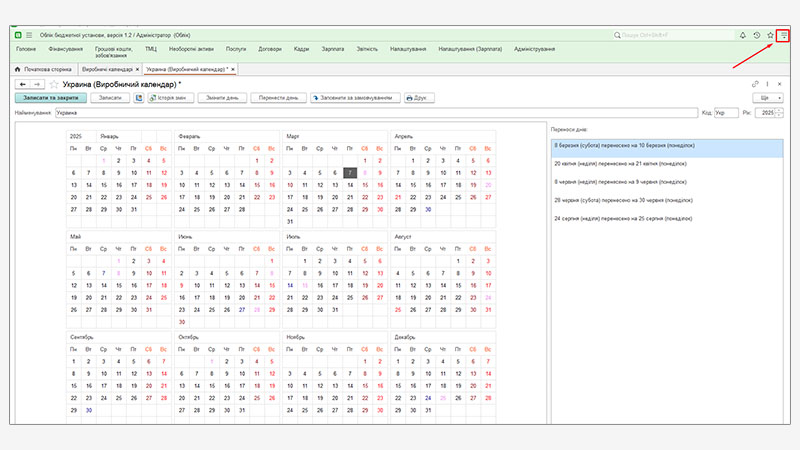Screen dimensions: 800x450
Task: Click Заповнити за замовчуванням button
Action: [x=357, y=98]
